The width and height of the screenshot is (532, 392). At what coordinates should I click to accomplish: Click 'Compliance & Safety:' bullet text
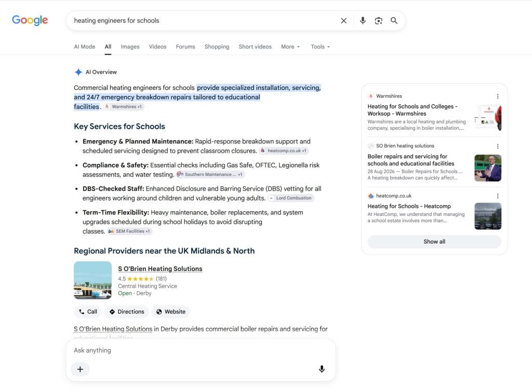point(115,165)
